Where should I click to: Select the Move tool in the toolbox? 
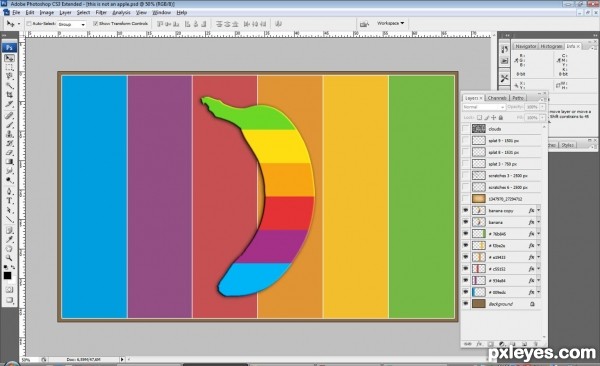tap(9, 58)
